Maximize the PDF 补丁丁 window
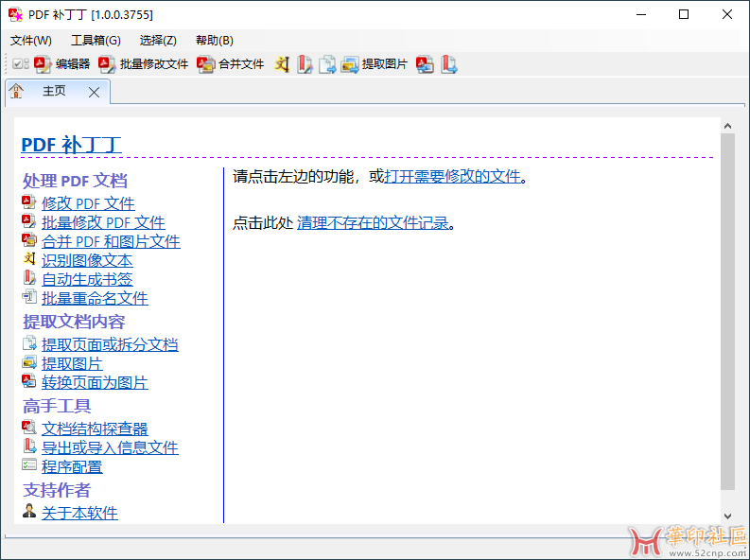 (684, 15)
